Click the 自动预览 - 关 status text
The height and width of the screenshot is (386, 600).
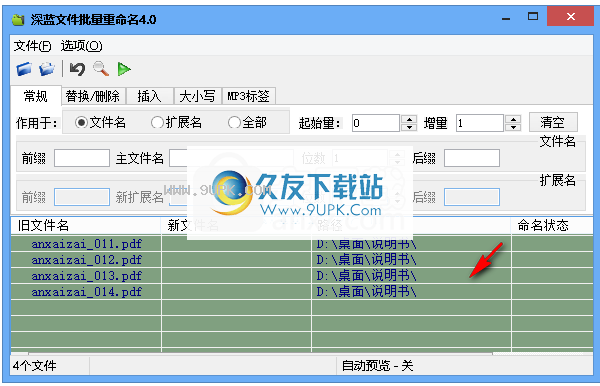click(377, 366)
